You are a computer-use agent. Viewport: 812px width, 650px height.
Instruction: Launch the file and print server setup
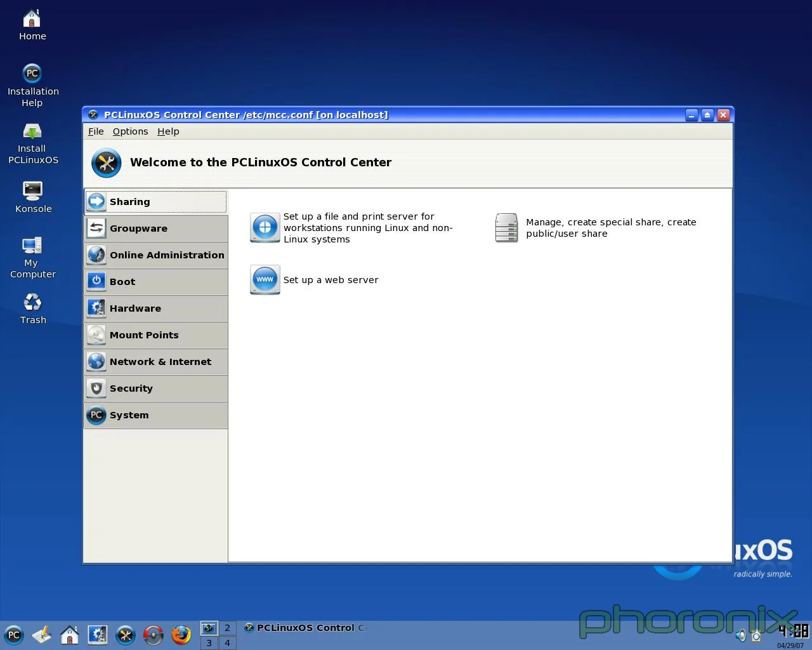352,228
